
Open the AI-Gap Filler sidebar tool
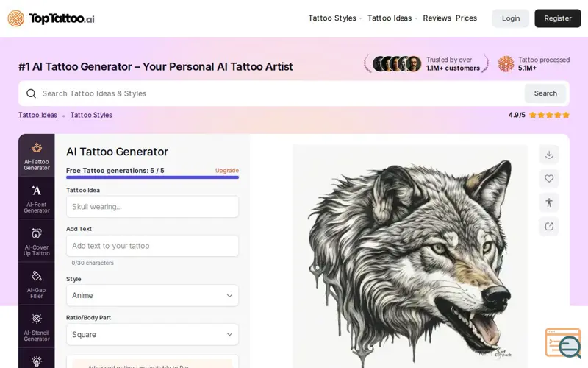point(36,284)
